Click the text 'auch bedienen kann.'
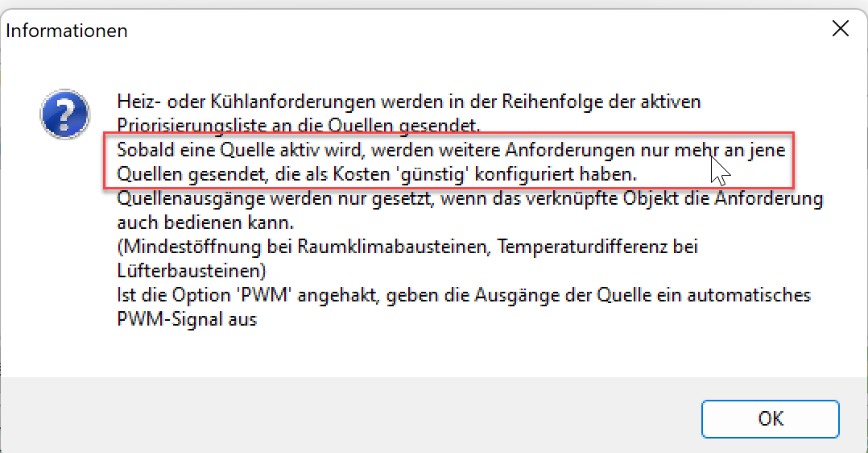868x453 pixels. point(185,222)
